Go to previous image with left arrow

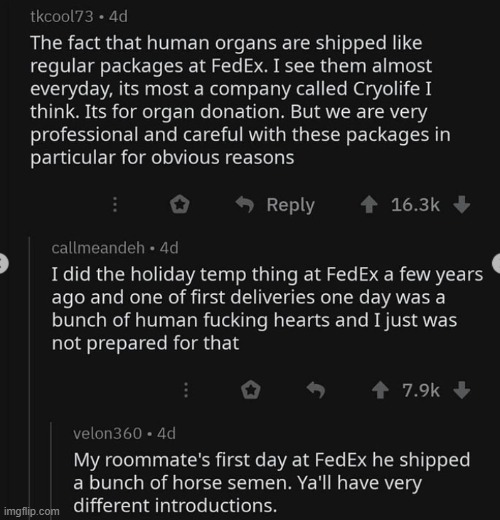coord(3,264)
